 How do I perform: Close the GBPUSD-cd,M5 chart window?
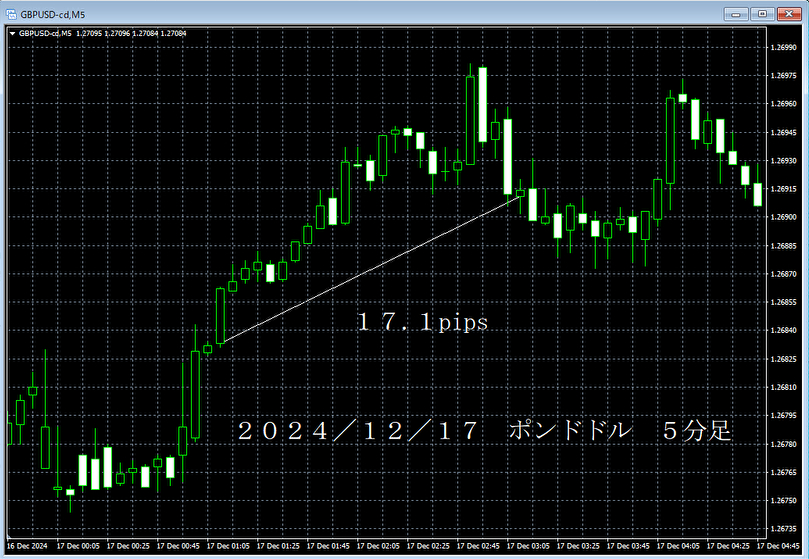(789, 14)
